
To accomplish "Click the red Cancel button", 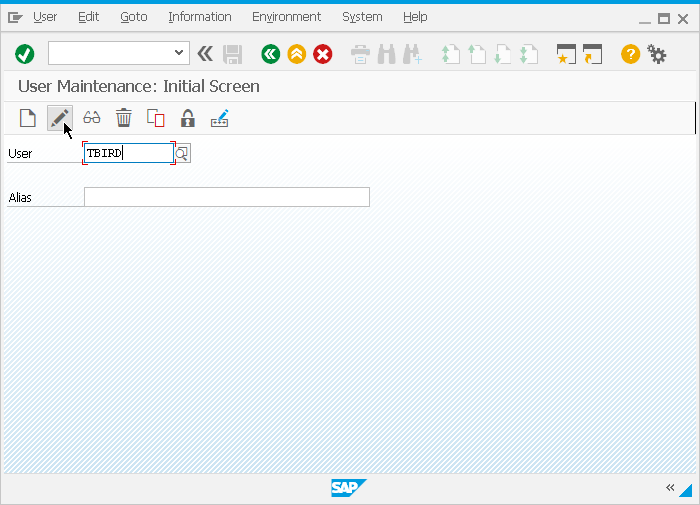I will [322, 54].
